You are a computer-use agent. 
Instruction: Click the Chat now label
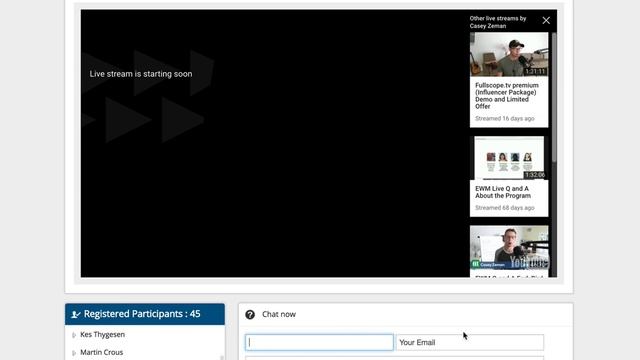coord(279,314)
